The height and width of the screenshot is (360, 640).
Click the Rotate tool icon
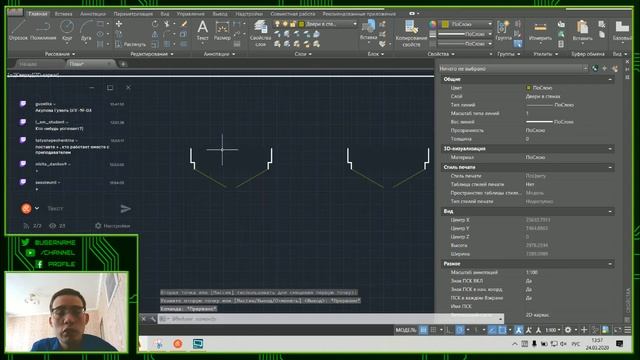pyautogui.click(x=155, y=24)
